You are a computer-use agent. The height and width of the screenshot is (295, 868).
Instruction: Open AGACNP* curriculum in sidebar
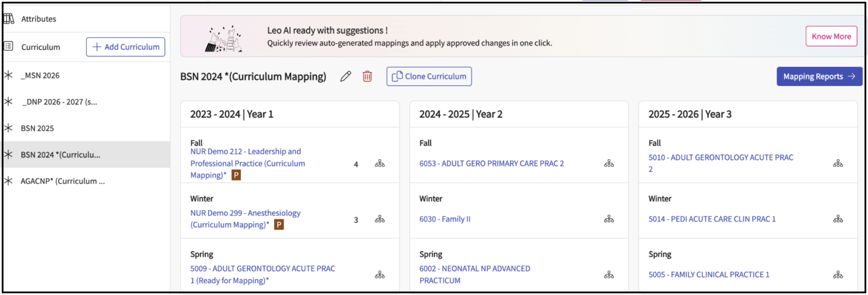click(62, 181)
